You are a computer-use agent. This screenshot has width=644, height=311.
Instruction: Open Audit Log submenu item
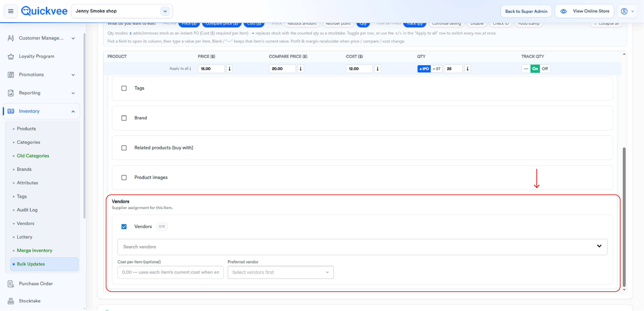27,210
